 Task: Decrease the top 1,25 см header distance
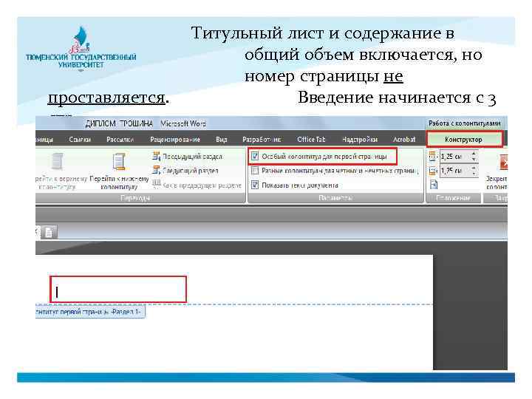click(x=474, y=160)
